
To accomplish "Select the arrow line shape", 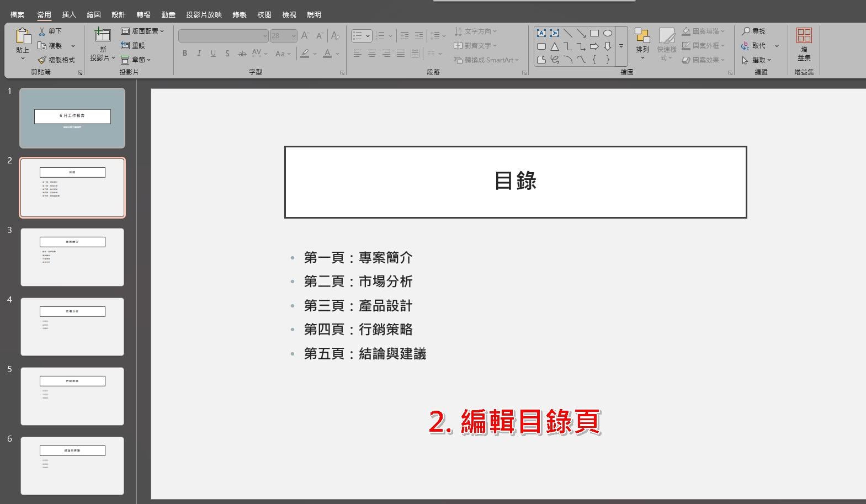I will (x=581, y=33).
